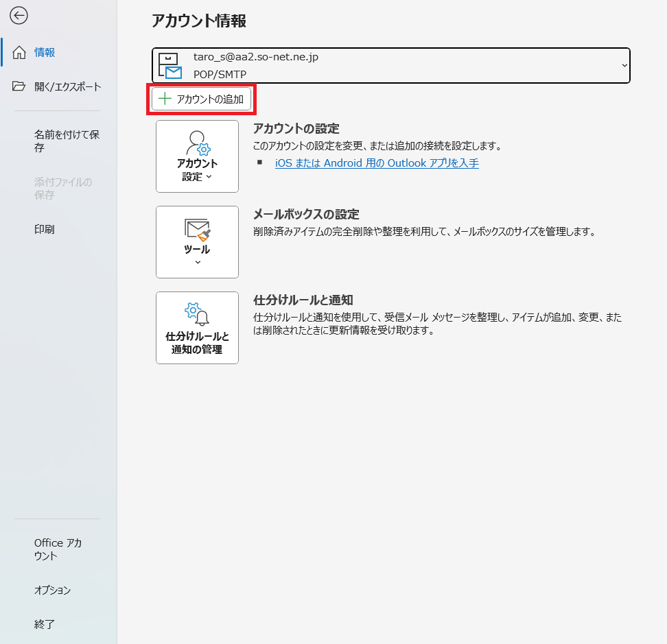
Task: Click the home icon beside 情報
Action: point(19,52)
